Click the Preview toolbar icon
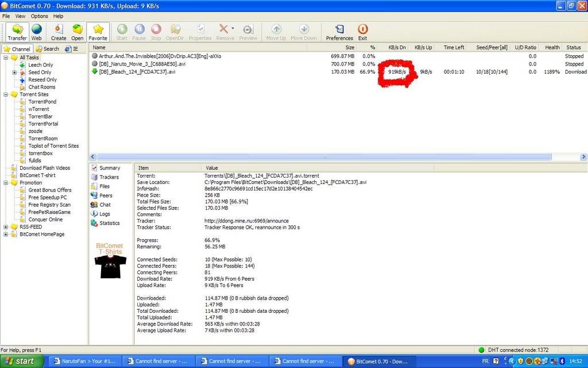 (248, 29)
